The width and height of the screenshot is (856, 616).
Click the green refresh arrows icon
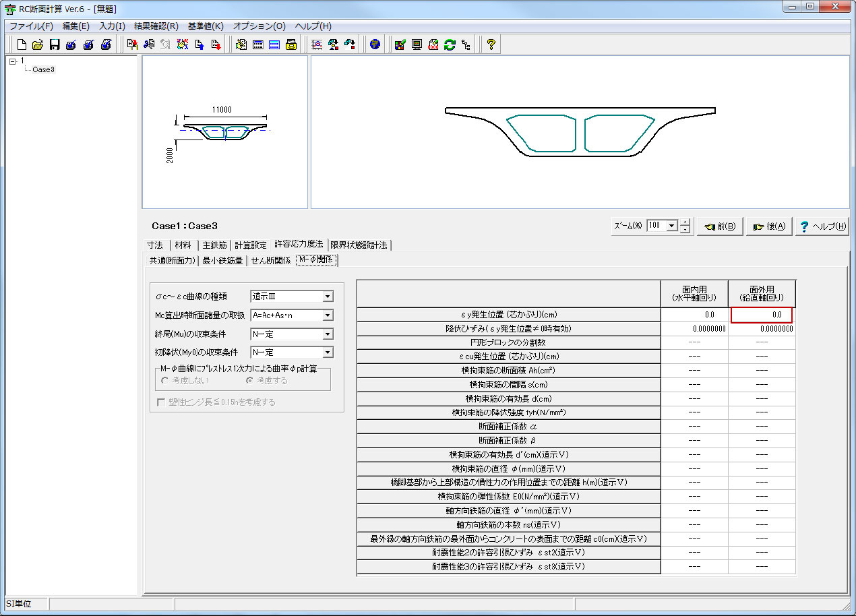(450, 45)
